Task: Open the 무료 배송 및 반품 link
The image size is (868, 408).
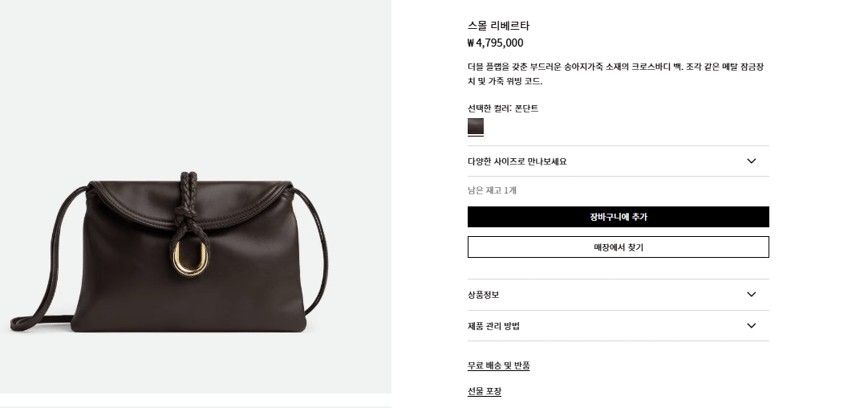Action: [x=499, y=366]
